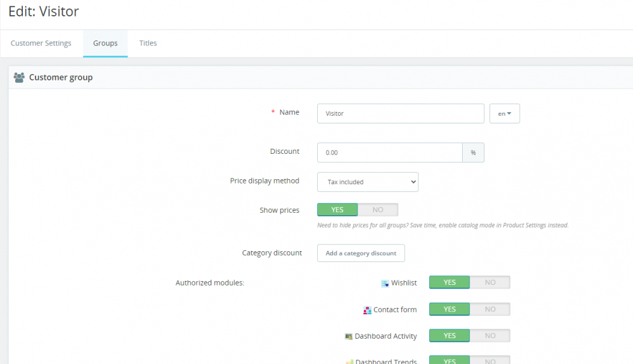This screenshot has height=364, width=633.
Task: Disable Contact form module with NO
Action: [x=490, y=309]
